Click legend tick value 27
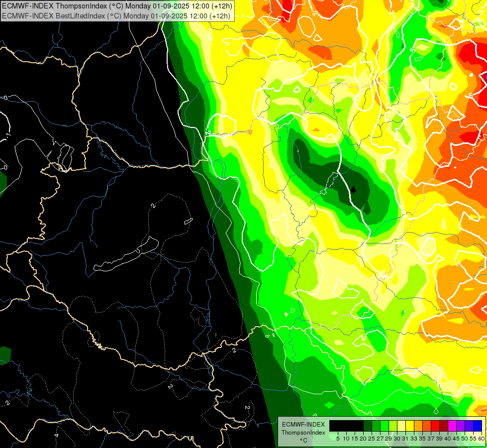This screenshot has width=487, height=448. coord(380,439)
